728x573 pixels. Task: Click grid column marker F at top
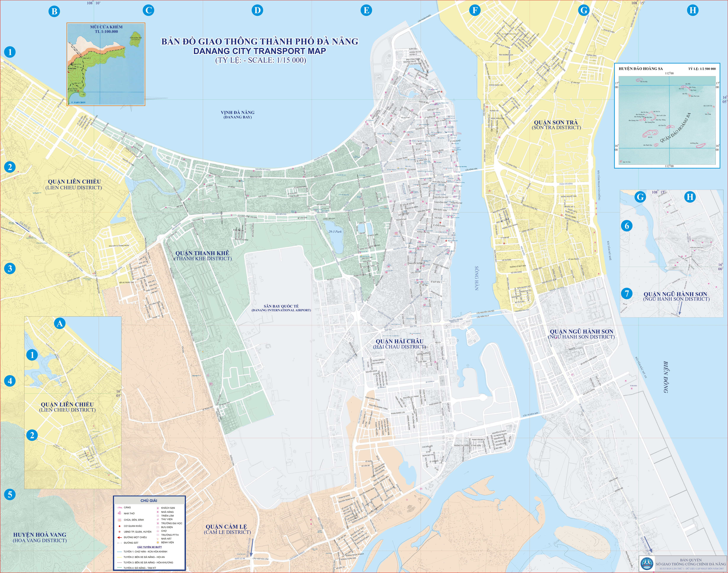tap(475, 10)
